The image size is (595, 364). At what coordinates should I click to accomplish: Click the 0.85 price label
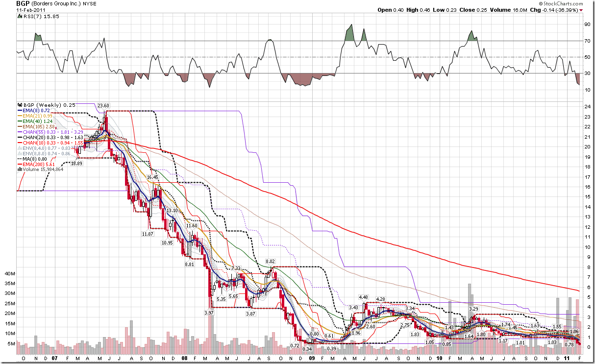click(446, 344)
